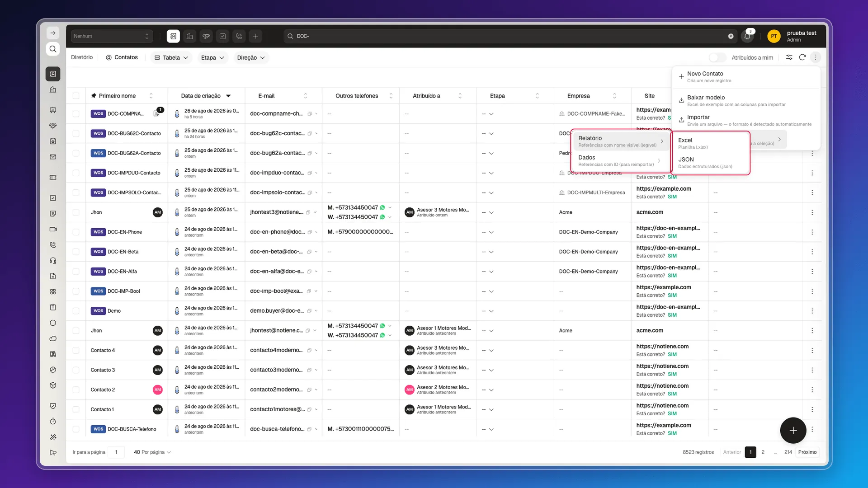The width and height of the screenshot is (868, 488).
Task: Check the select-all header checkbox
Action: (76, 96)
